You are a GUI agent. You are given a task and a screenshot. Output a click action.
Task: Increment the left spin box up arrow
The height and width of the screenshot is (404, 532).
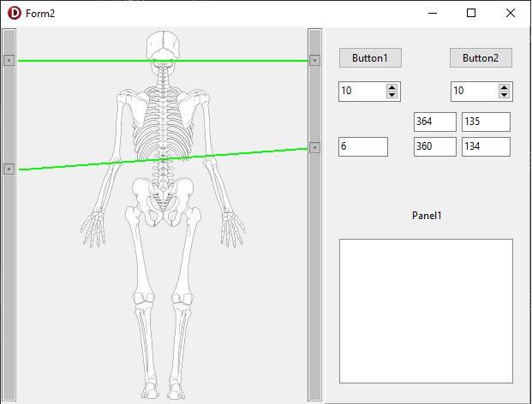click(392, 87)
